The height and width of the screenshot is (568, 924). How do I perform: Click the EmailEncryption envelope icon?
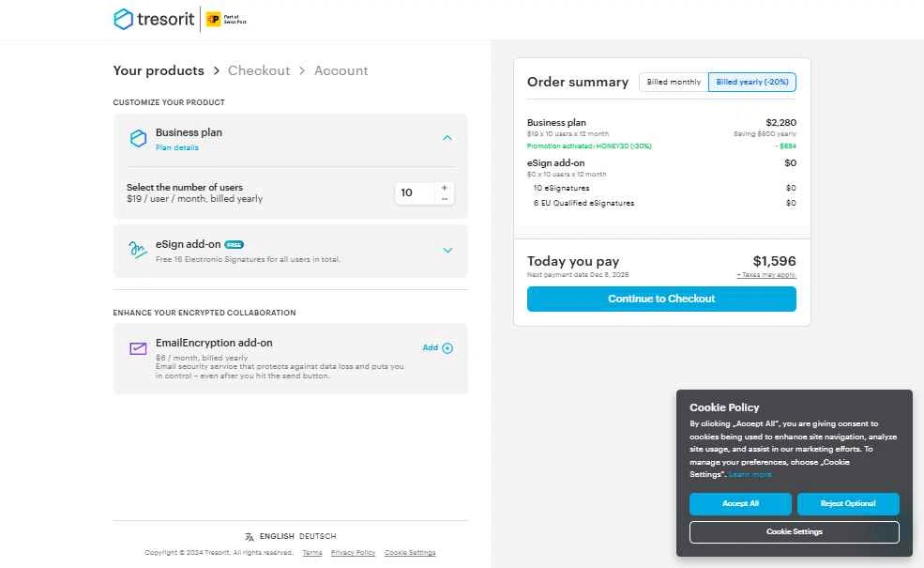pyautogui.click(x=138, y=348)
